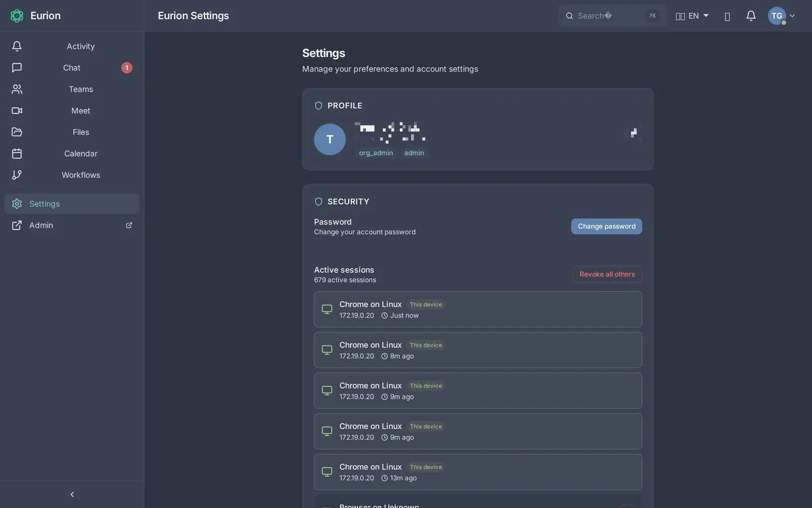812x508 pixels.
Task: Open Files via its folder icon
Action: 17,132
